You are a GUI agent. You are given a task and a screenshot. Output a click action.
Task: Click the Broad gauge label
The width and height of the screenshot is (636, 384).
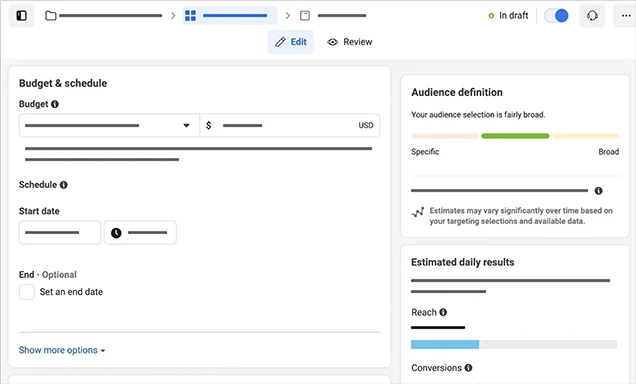[x=608, y=152]
